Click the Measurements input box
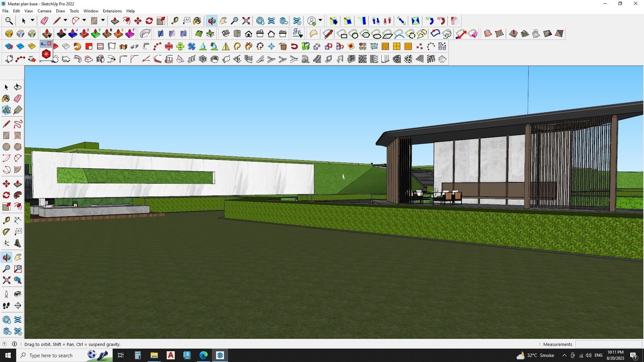Screen dimensions: 644x362 (608, 344)
